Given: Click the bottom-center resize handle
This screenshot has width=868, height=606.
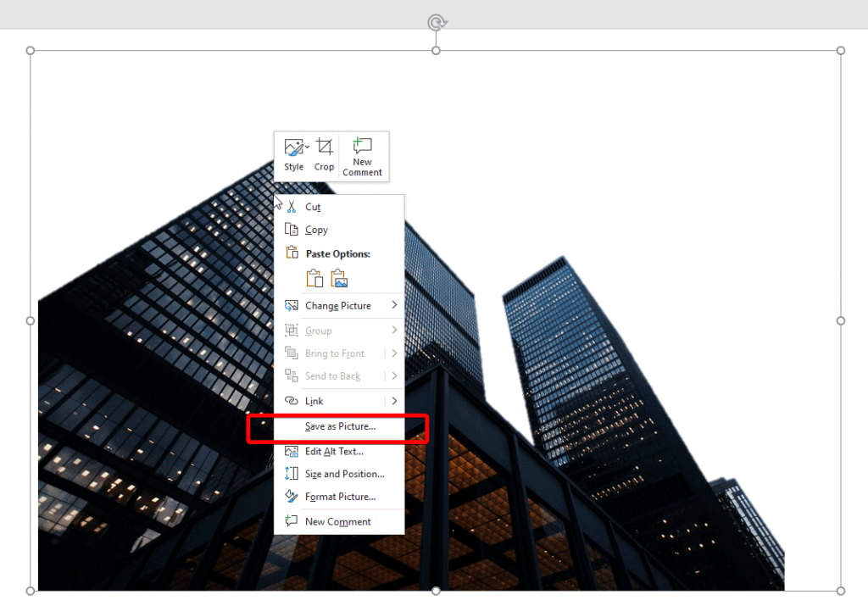Looking at the screenshot, I should [x=435, y=591].
